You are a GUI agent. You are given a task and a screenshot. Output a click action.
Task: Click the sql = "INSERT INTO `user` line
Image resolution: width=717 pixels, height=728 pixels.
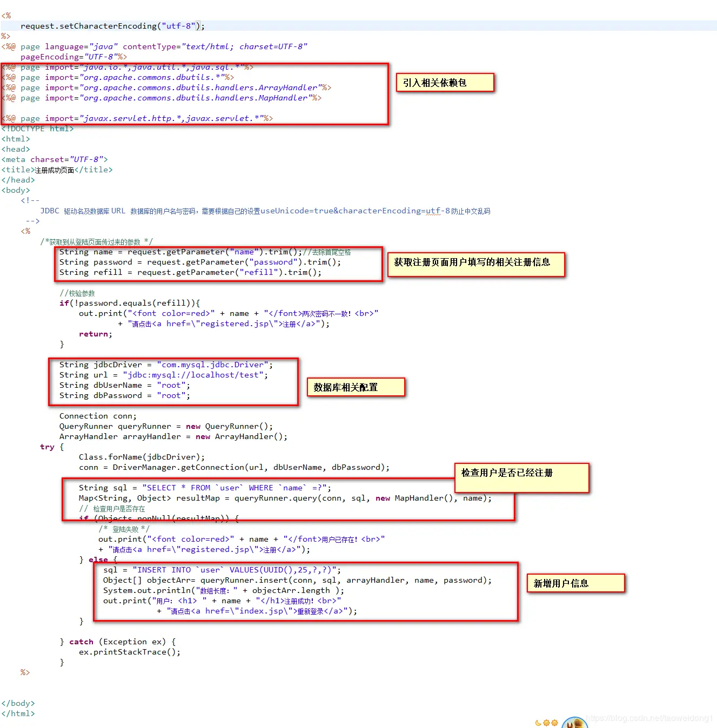(x=222, y=570)
